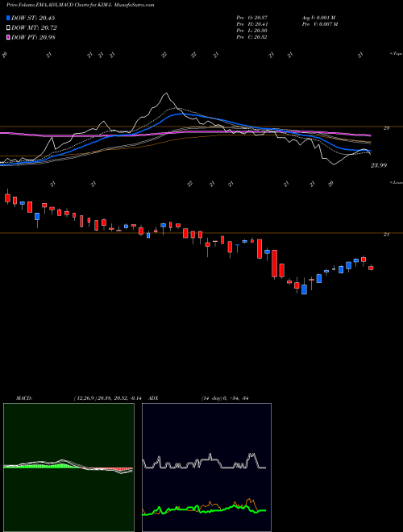Click the 'Pre H: 20.41' value

[x=251, y=24]
